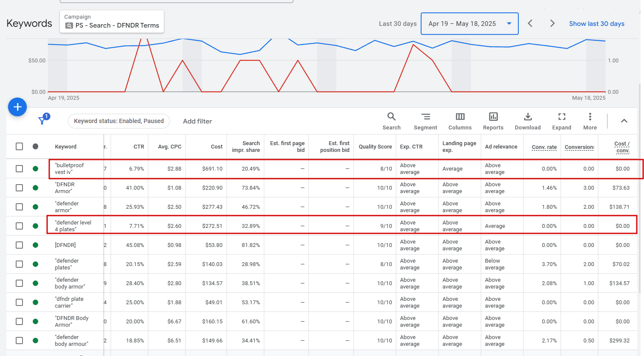
Task: Sort by the Quality Score column header
Action: pyautogui.click(x=375, y=147)
